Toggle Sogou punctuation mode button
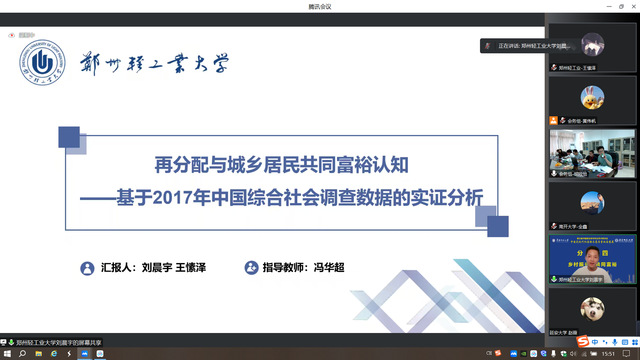Image resolution: width=640 pixels, height=360 pixels. (x=605, y=342)
